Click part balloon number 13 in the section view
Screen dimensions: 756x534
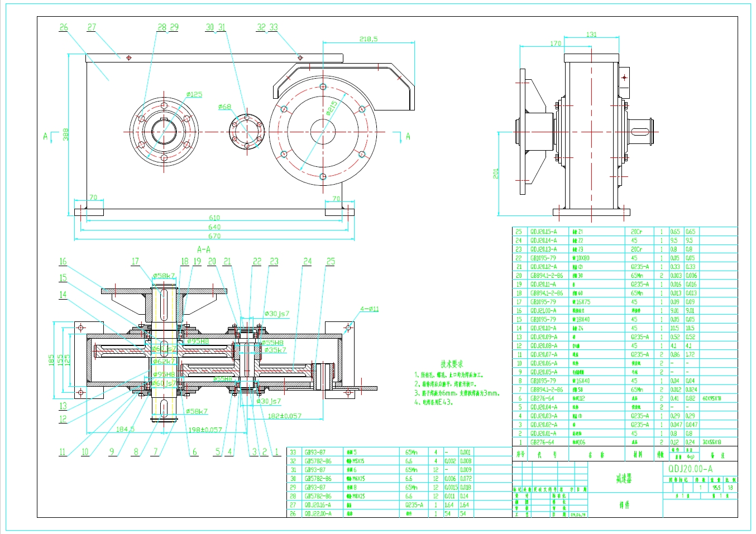tap(63, 406)
